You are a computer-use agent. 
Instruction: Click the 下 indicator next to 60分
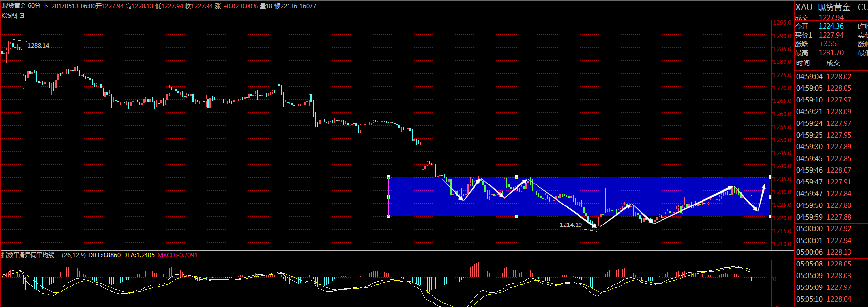click(x=45, y=6)
